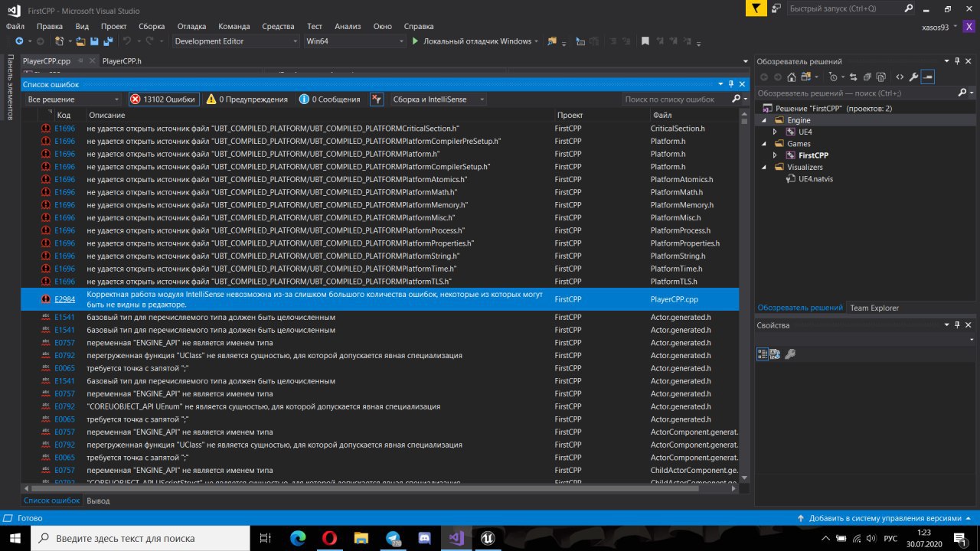Start Local Windows Debugger green arrow
980x551 pixels.
point(416,41)
